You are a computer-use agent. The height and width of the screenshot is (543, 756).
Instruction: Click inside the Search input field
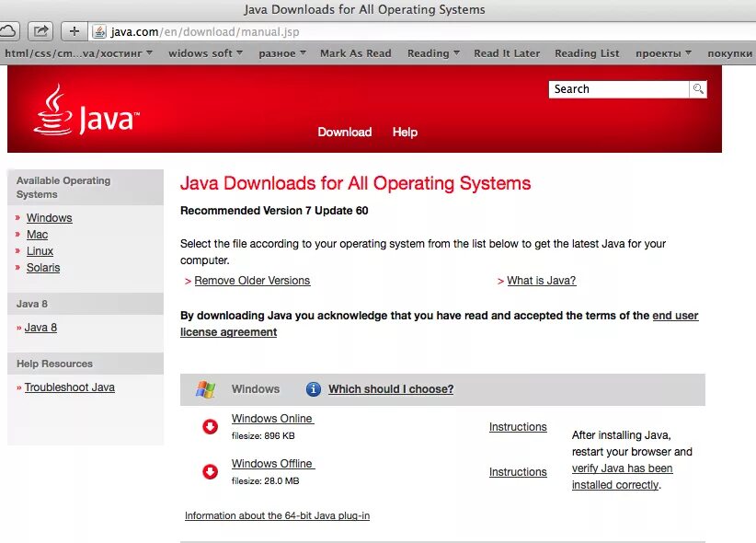pos(619,88)
